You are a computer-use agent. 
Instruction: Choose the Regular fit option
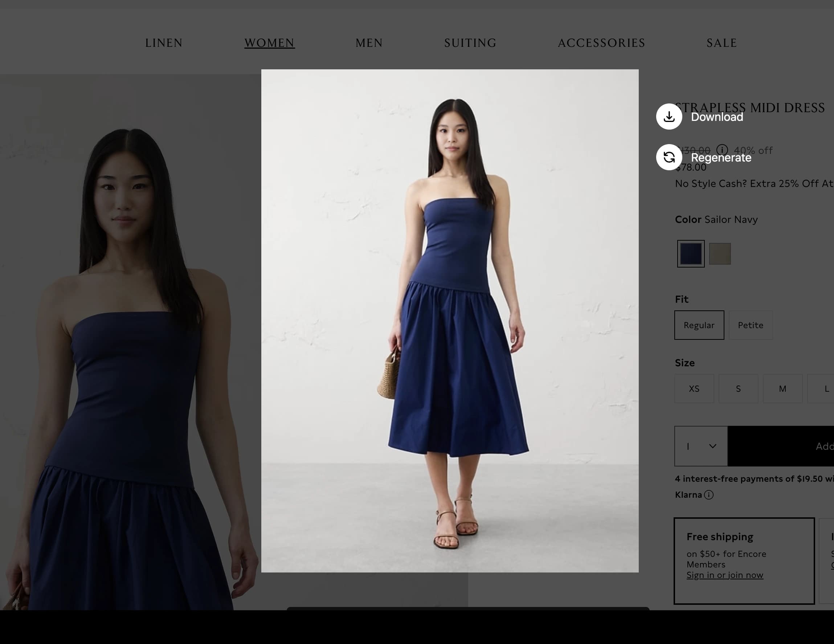pos(699,325)
